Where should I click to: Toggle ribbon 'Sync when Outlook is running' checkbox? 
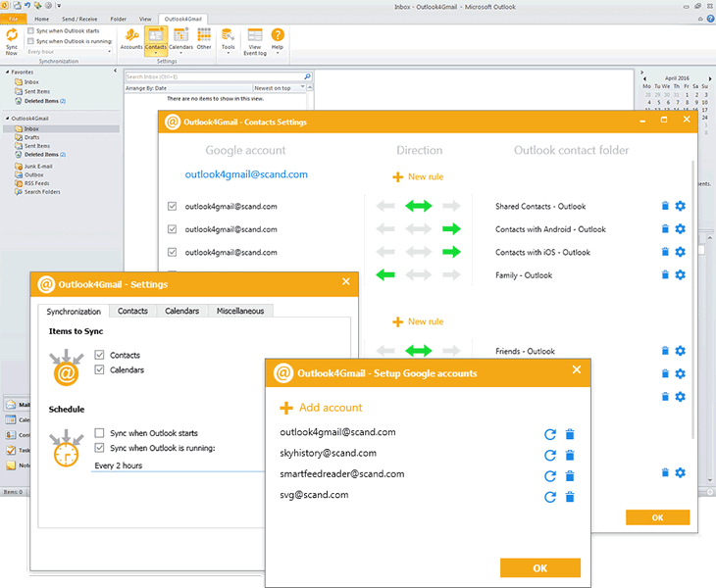[30, 41]
